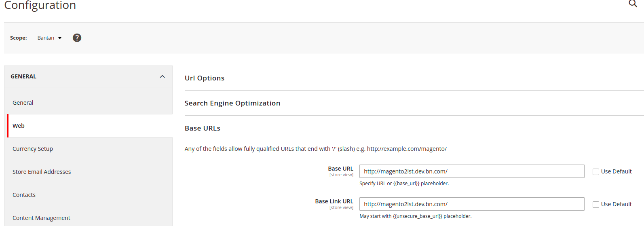
Task: Enable Use Default for Base Link URL
Action: pos(595,205)
